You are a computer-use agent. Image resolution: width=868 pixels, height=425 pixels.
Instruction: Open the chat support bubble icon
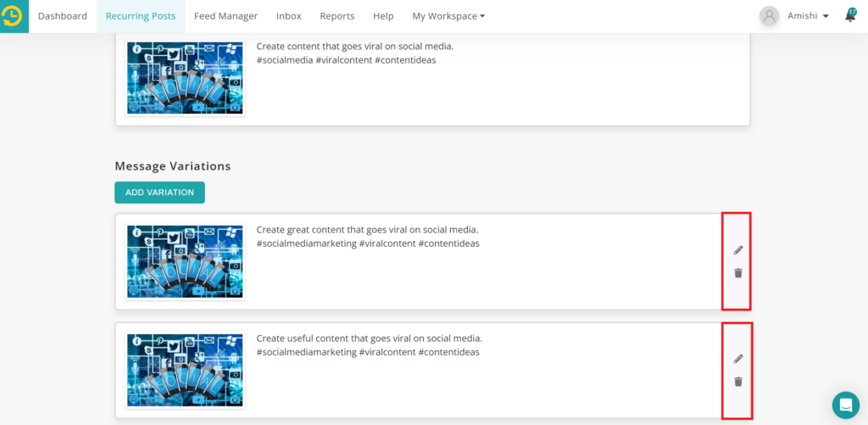845,405
